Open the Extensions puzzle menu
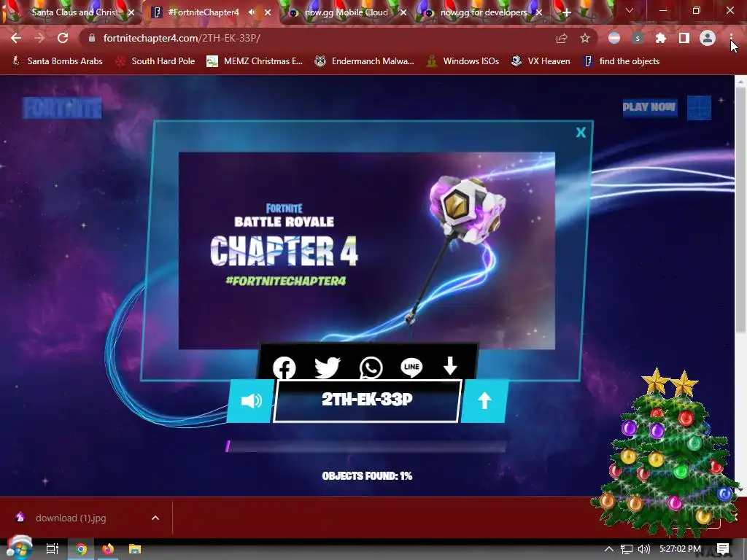Image resolution: width=747 pixels, height=560 pixels. (661, 38)
